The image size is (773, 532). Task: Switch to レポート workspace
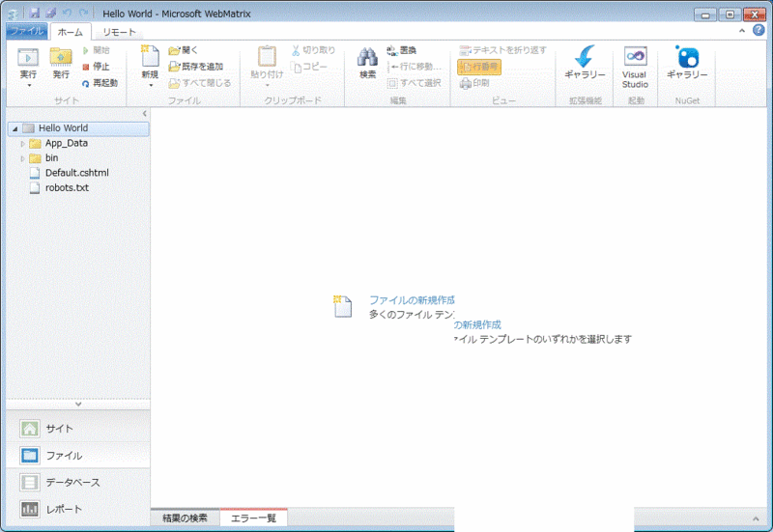pos(78,509)
